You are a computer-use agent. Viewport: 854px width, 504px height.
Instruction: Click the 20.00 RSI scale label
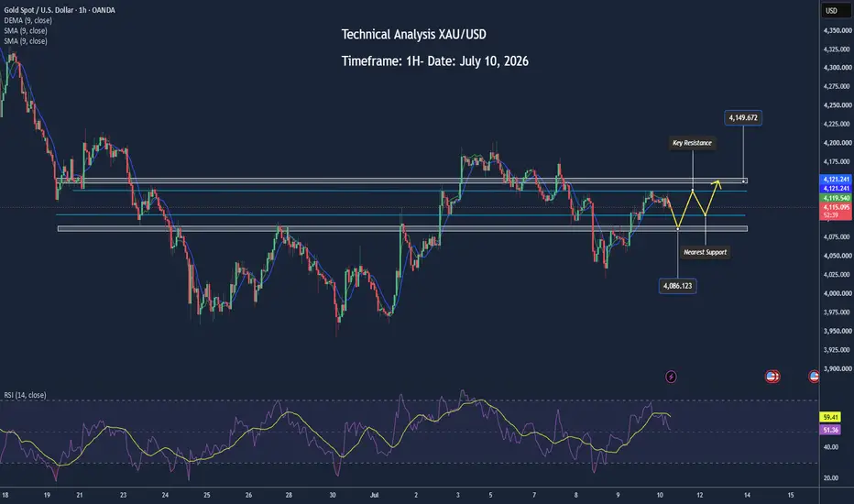(x=830, y=477)
